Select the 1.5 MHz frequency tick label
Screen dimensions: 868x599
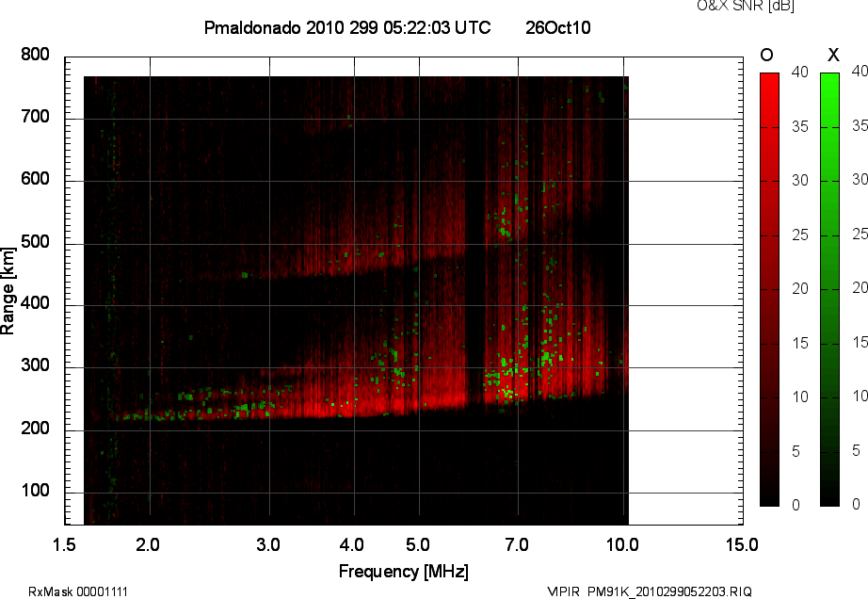pos(64,544)
